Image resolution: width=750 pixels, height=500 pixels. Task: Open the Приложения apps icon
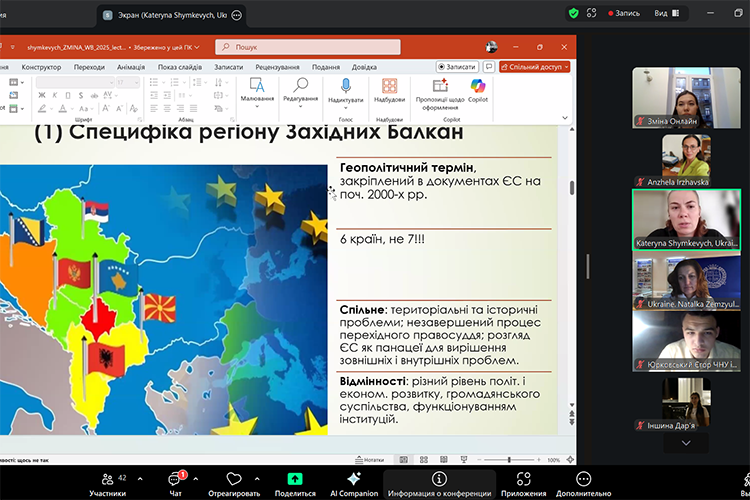524,479
